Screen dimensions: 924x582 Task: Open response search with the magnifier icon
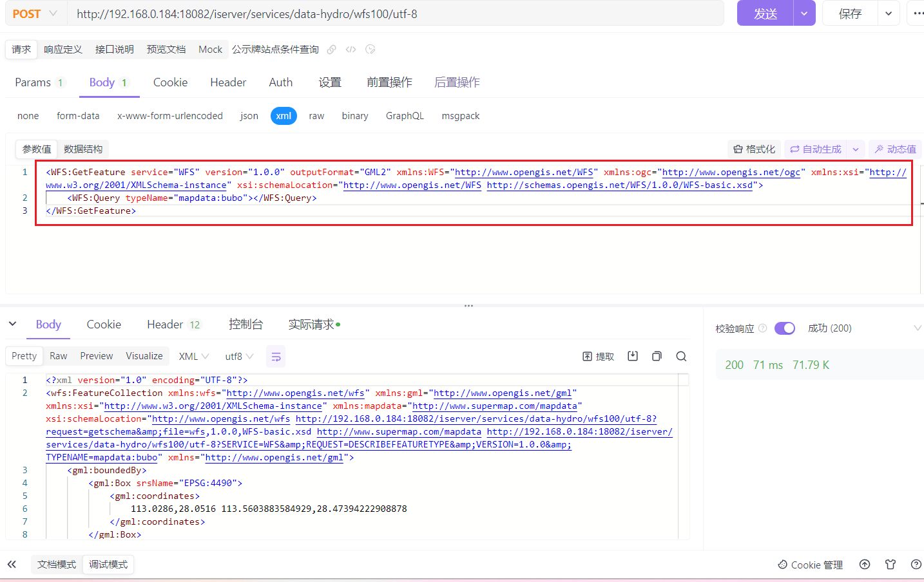click(x=681, y=355)
